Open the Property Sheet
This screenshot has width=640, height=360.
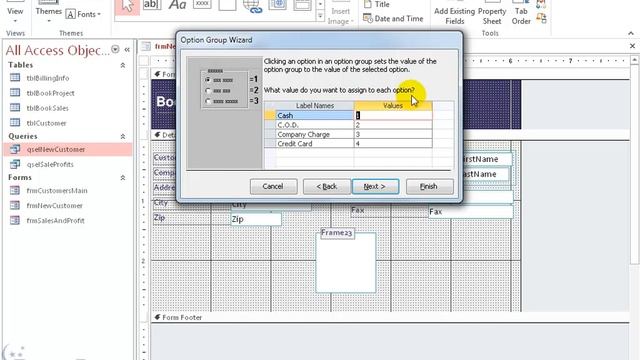(492, 16)
